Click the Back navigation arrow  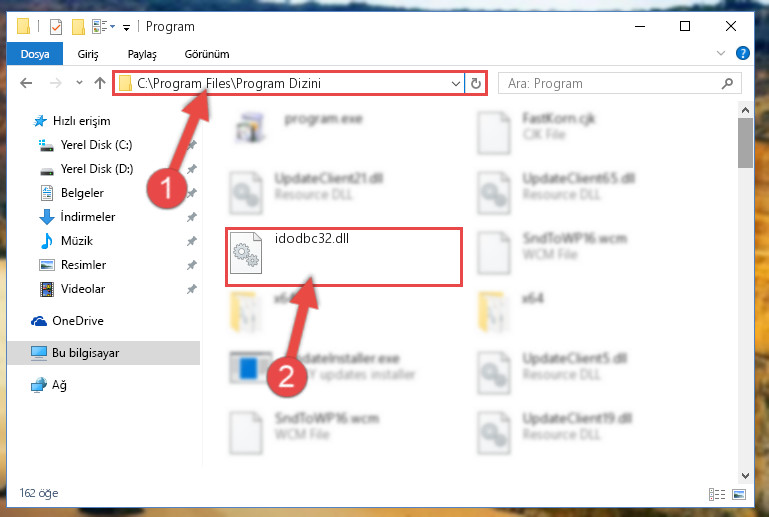(26, 83)
